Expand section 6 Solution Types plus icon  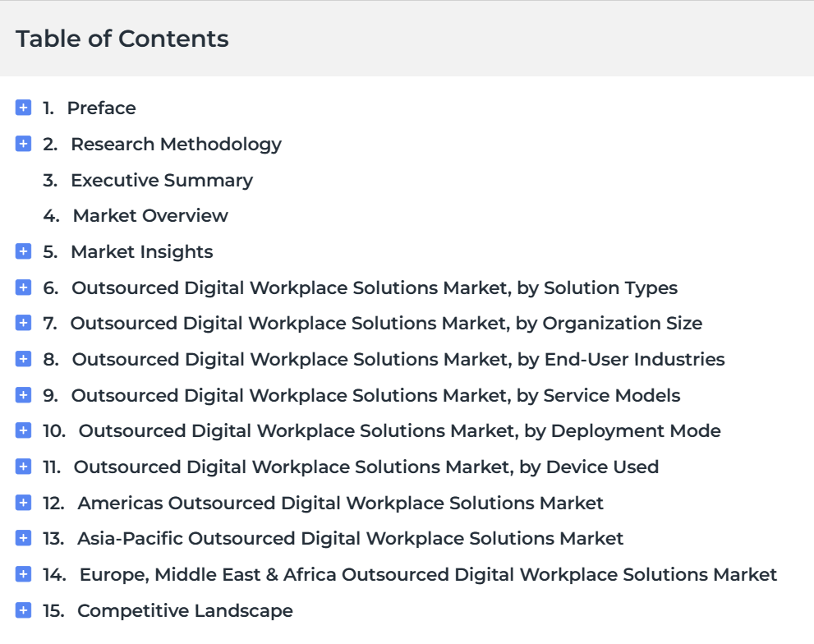23,287
